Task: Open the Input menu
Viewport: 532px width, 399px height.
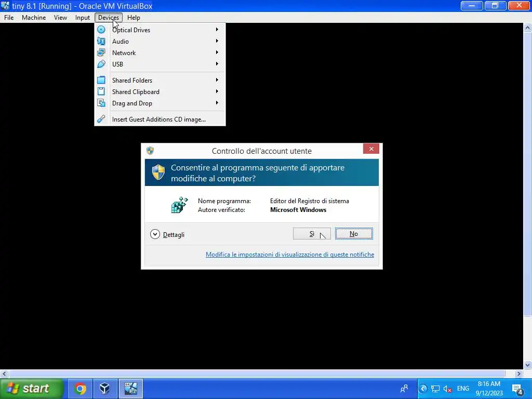Action: point(83,18)
